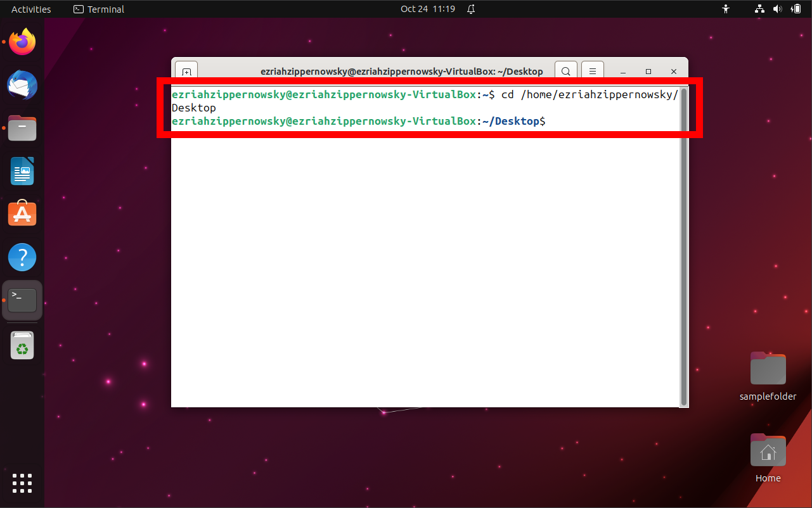Toggle the notification bell settings
The image size is (812, 508).
(470, 9)
